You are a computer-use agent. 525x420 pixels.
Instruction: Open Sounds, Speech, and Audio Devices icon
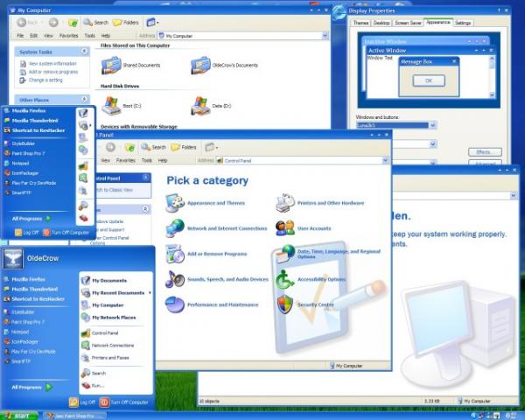(x=175, y=279)
